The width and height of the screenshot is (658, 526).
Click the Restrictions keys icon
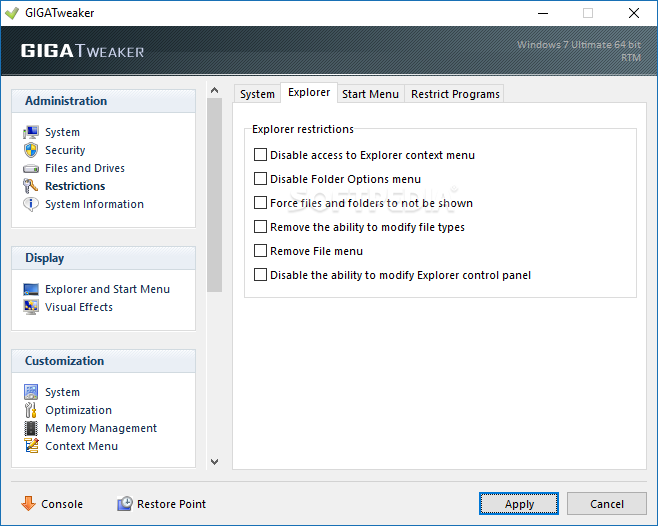[x=31, y=186]
